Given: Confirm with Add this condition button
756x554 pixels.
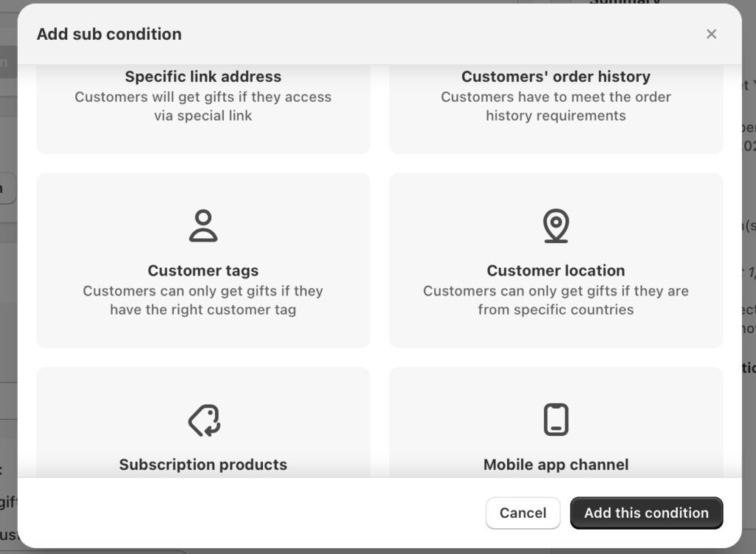Looking at the screenshot, I should 646,513.
